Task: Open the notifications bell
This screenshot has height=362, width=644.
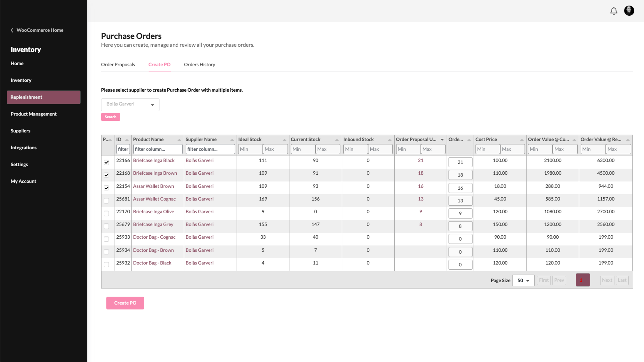Action: 614,11
